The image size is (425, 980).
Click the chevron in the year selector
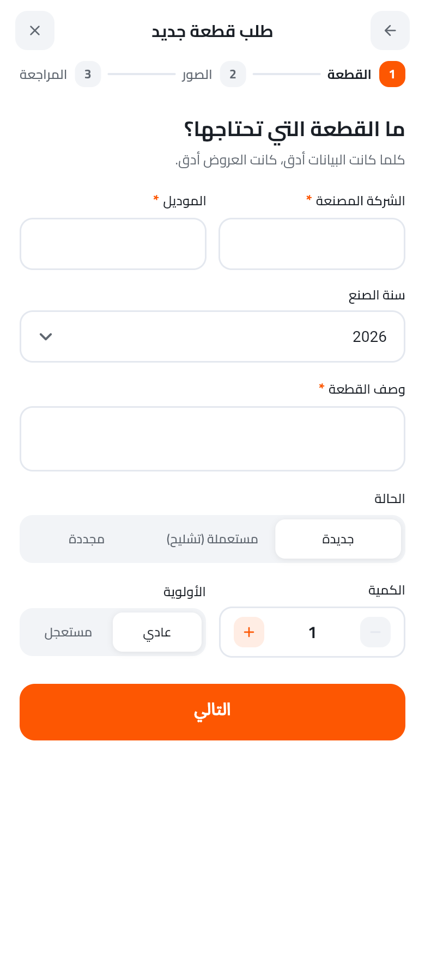pos(46,336)
